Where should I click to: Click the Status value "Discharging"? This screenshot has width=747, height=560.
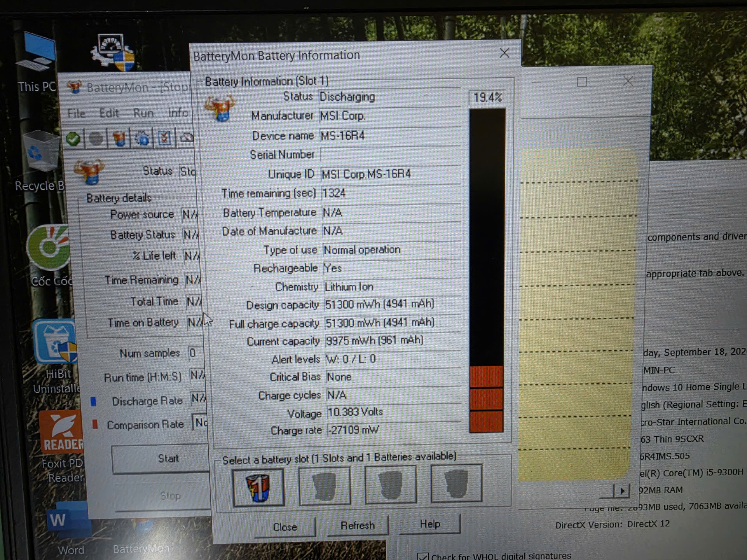(347, 97)
